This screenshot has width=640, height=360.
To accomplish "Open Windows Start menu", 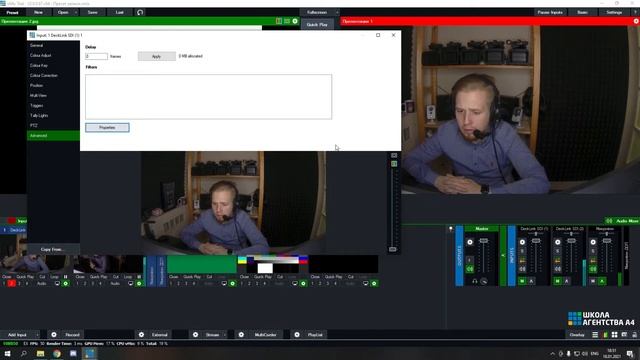I will 7,353.
